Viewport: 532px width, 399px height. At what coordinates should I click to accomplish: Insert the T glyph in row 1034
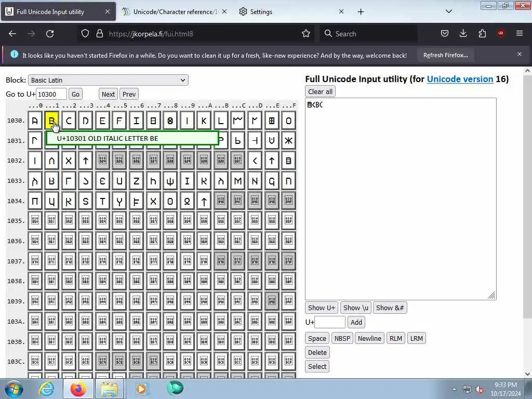pyautogui.click(x=102, y=201)
